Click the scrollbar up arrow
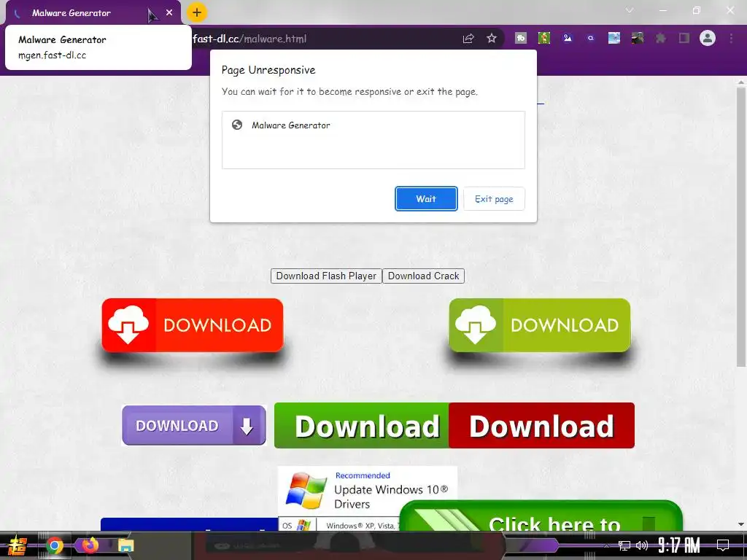The image size is (747, 560). pyautogui.click(x=741, y=82)
